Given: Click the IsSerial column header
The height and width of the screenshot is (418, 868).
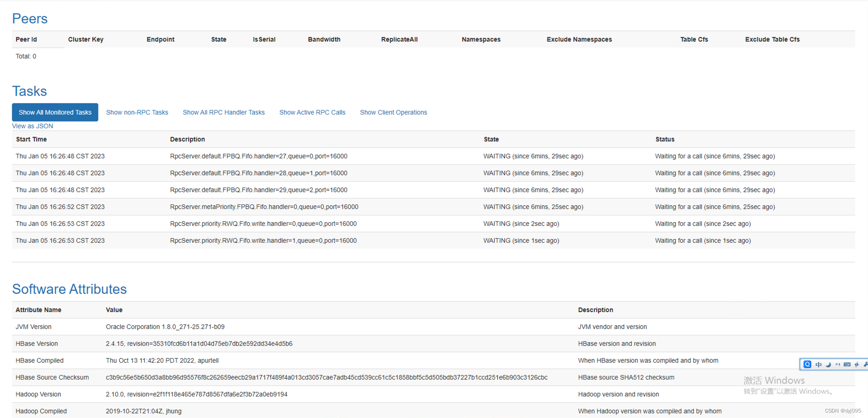Looking at the screenshot, I should (x=264, y=39).
